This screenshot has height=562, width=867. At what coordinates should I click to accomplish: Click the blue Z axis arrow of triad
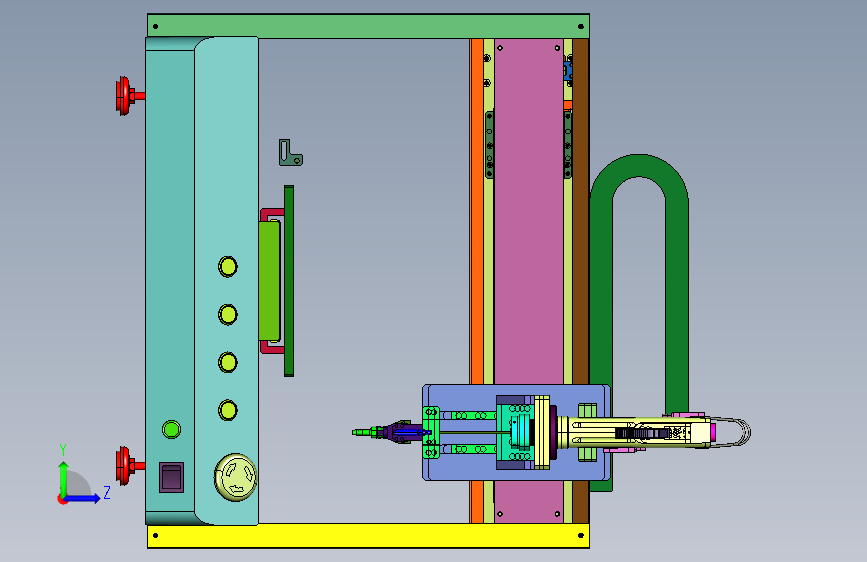[83, 498]
